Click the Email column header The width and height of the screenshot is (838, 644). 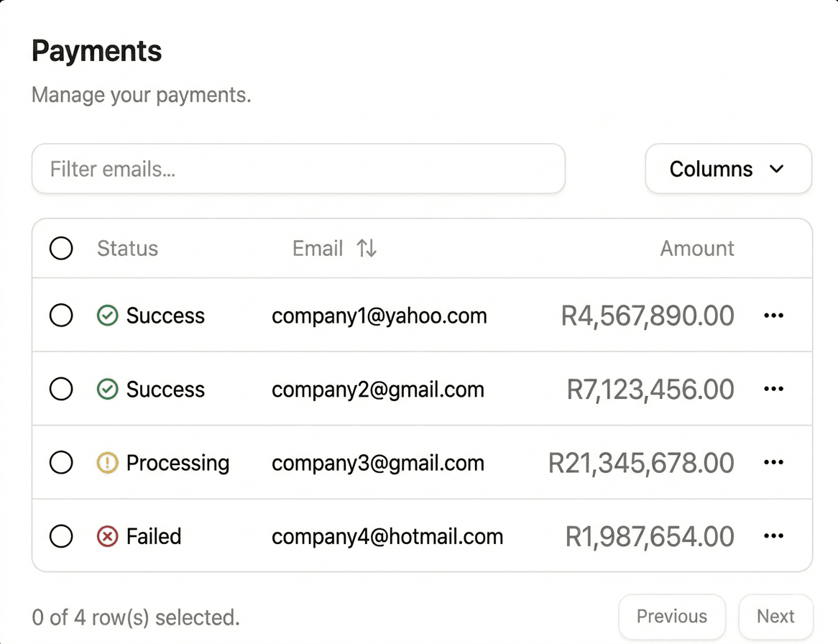coord(317,248)
